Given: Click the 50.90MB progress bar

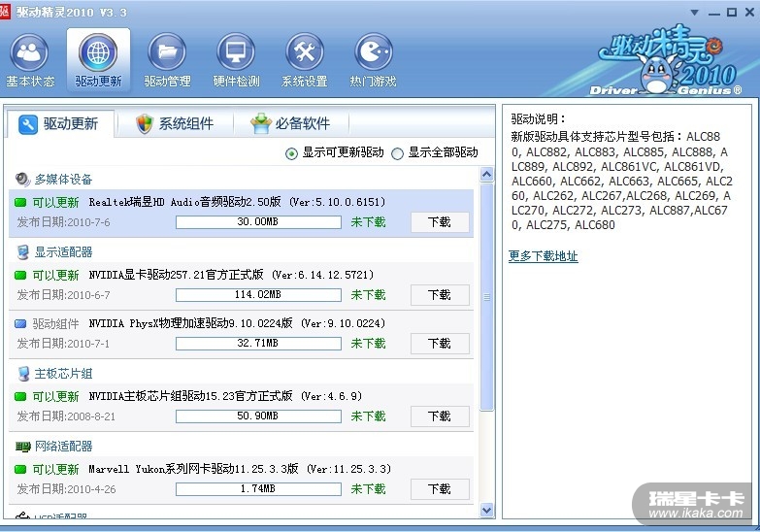Looking at the screenshot, I should pyautogui.click(x=258, y=416).
